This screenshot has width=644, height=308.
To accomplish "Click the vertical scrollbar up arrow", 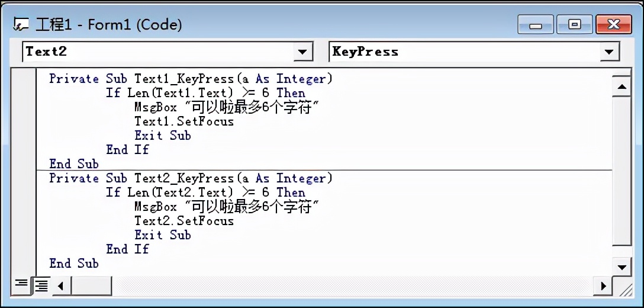I will click(622, 88).
